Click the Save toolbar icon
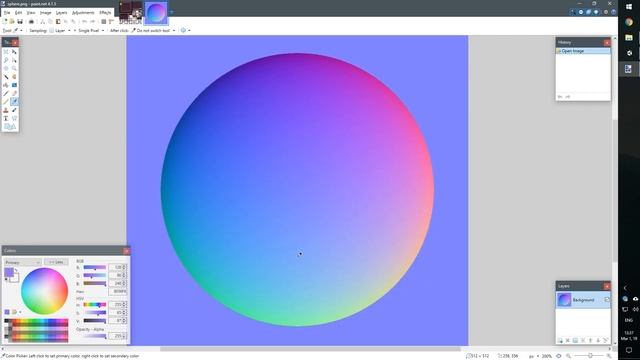The height and width of the screenshot is (360, 640). (x=20, y=21)
